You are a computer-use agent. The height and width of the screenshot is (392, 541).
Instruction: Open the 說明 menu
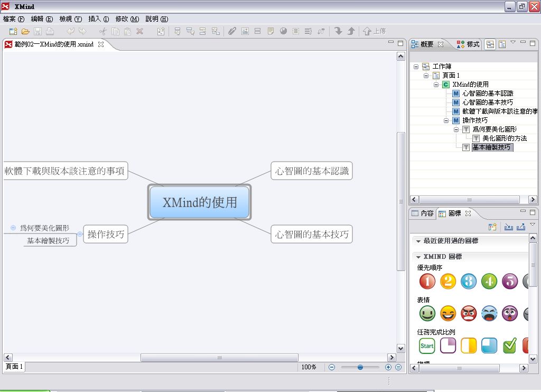(157, 19)
